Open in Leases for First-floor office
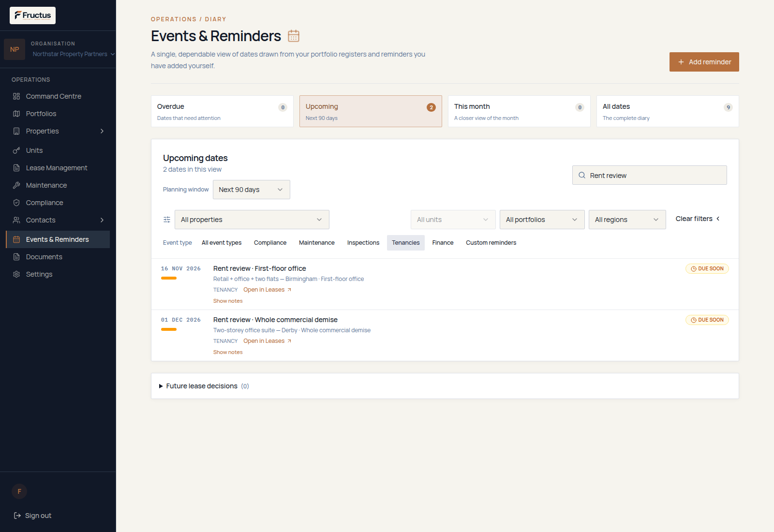Screen dimensions: 774x532 [268, 290]
